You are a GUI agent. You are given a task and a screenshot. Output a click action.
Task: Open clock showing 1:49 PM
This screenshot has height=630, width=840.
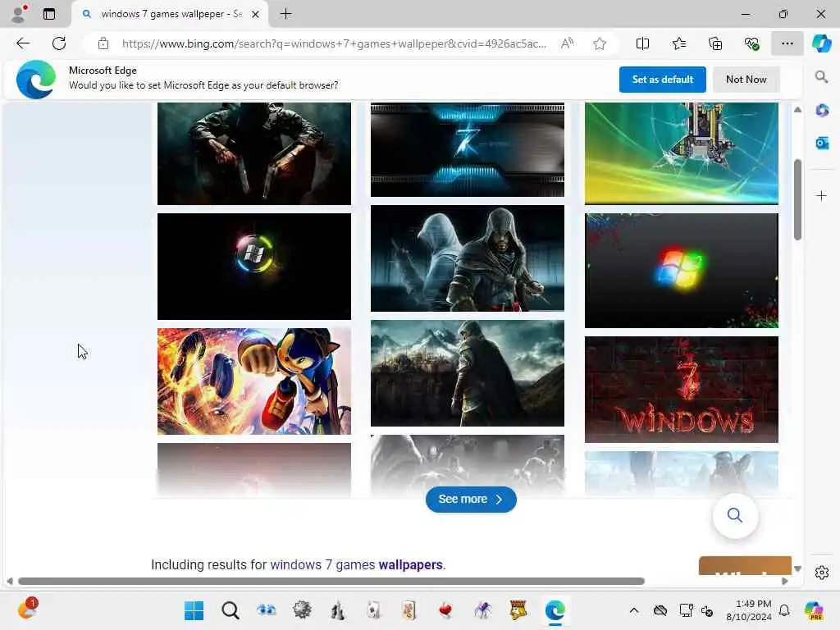point(749,610)
